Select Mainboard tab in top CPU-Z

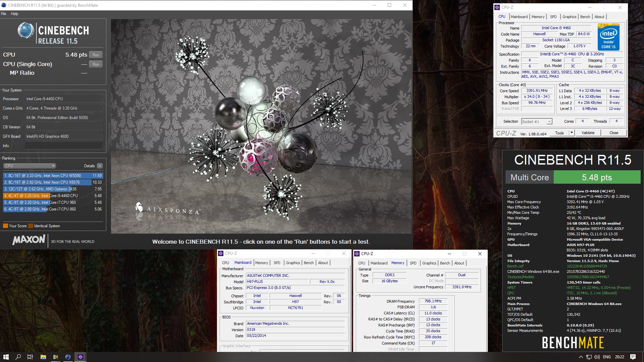point(519,17)
